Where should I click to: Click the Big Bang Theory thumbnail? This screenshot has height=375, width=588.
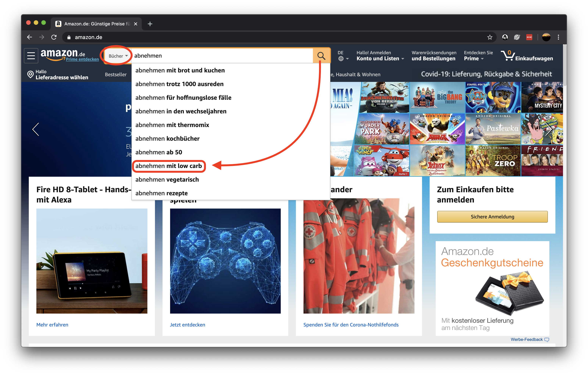(437, 97)
